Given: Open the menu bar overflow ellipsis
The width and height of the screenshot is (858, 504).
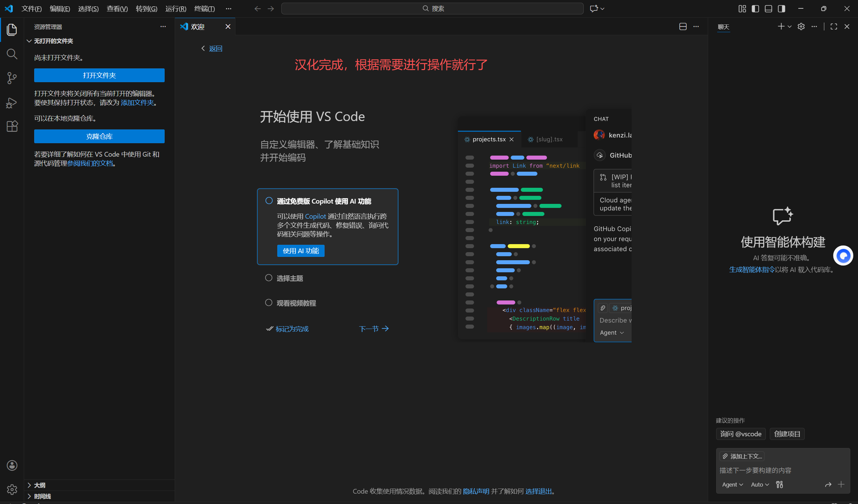Looking at the screenshot, I should click(228, 8).
